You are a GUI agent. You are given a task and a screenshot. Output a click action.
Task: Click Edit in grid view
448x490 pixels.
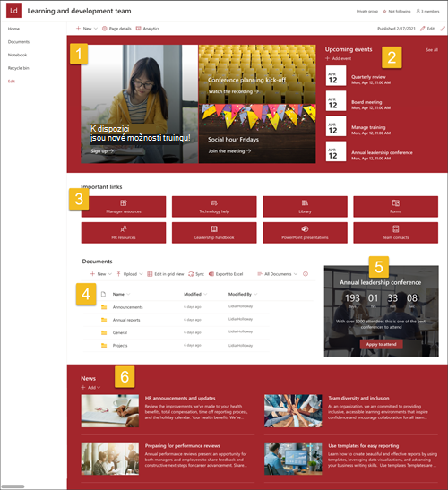[x=166, y=274]
